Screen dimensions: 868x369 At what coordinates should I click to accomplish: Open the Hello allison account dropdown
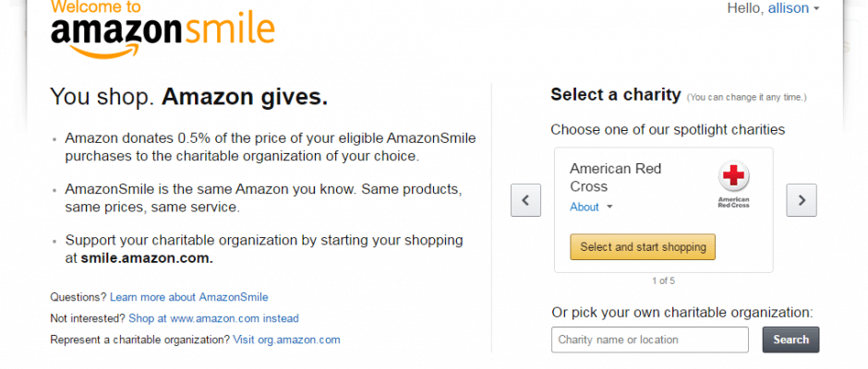773,8
